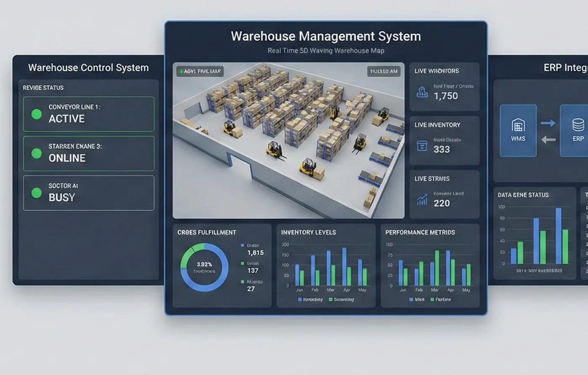Toggle the ONLINE status green indicator
Image resolution: width=588 pixels, height=375 pixels.
click(37, 154)
